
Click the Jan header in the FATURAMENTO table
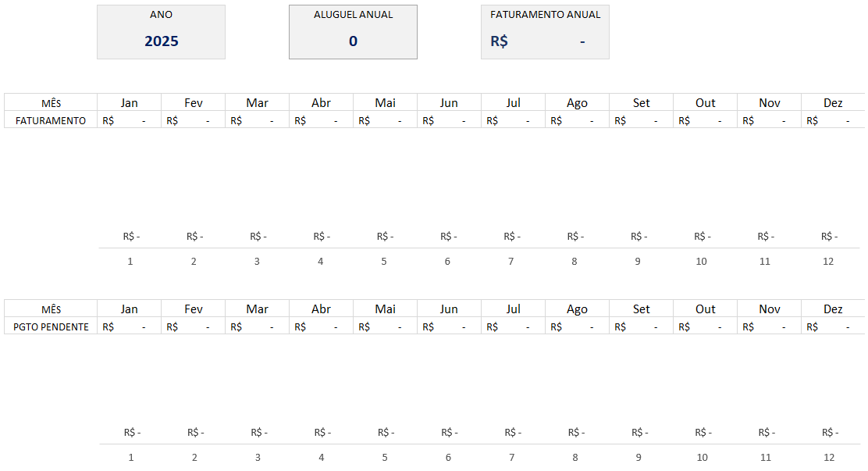coord(130,103)
